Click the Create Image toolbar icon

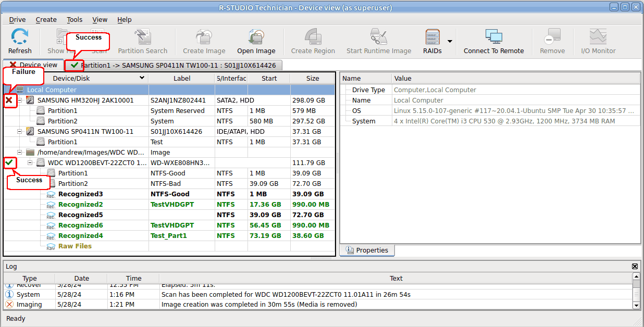coord(204,37)
